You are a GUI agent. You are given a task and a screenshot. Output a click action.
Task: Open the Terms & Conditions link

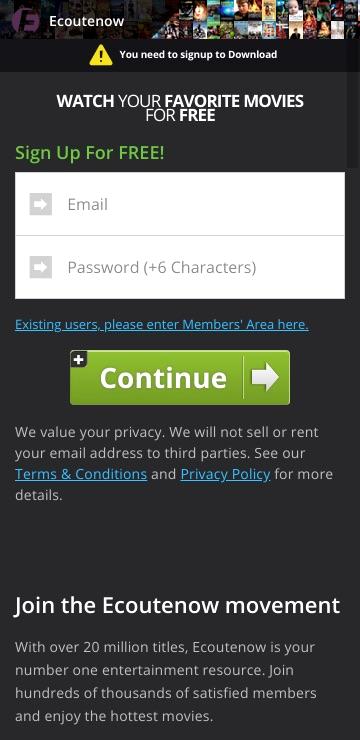tap(81, 474)
